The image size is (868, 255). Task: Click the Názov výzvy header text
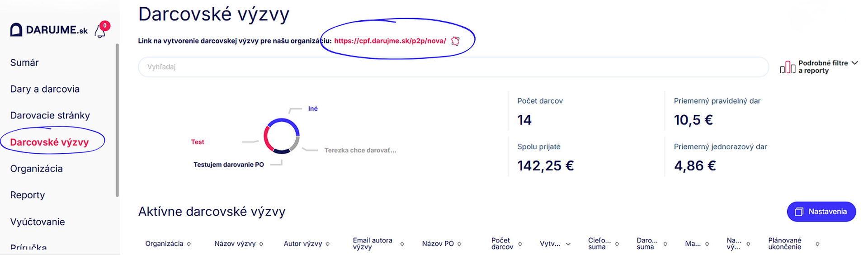(235, 244)
